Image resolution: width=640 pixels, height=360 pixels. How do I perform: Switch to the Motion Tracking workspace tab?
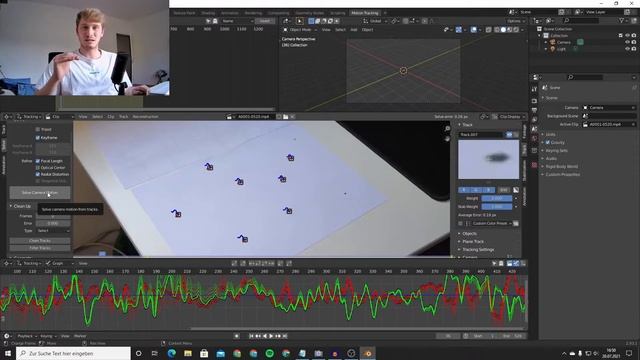pyautogui.click(x=364, y=13)
